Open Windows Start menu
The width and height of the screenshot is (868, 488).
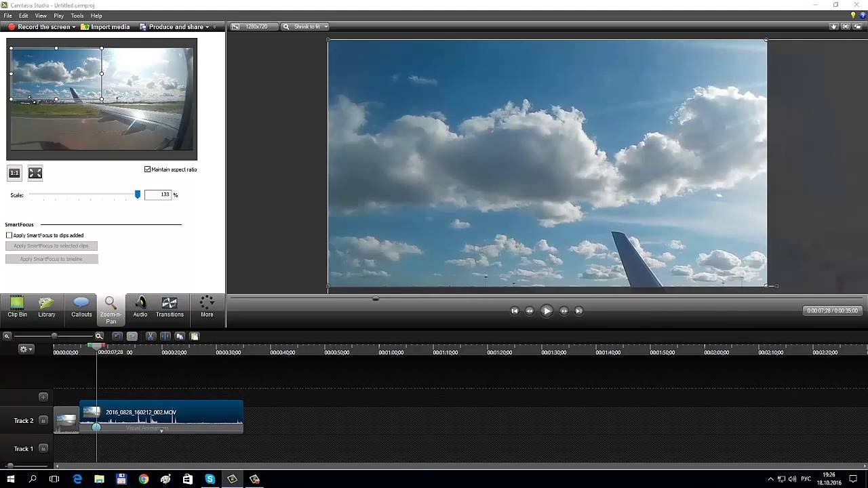11,479
